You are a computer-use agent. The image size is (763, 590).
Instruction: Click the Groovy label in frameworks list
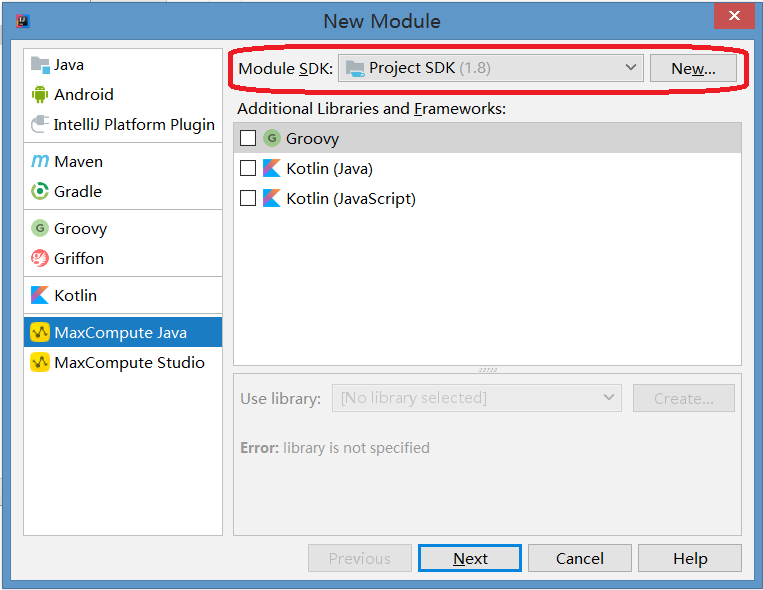(x=312, y=139)
